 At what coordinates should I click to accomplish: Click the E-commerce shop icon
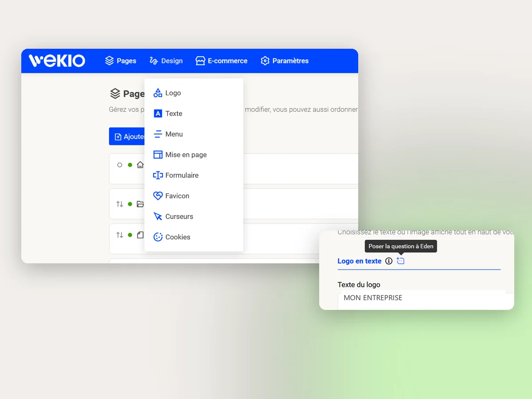200,61
